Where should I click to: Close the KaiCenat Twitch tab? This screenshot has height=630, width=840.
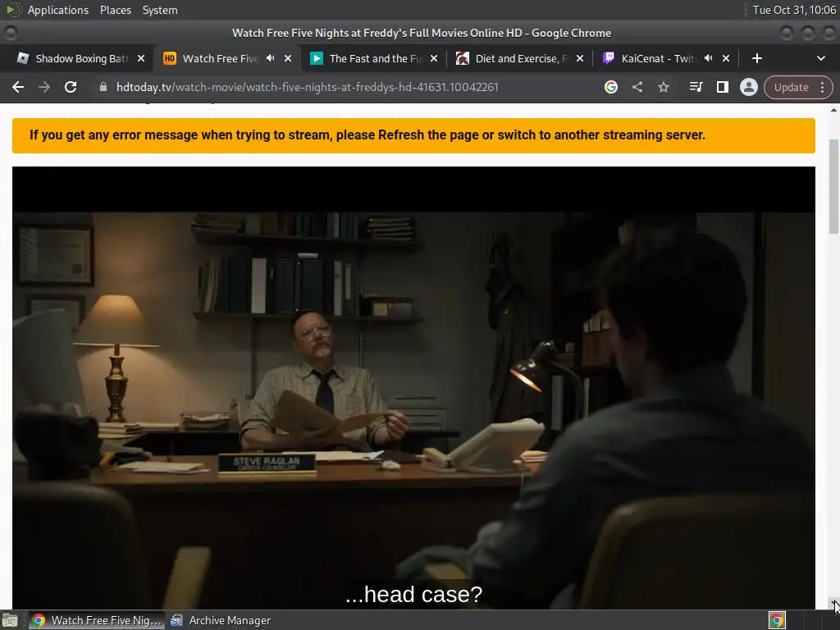click(x=726, y=58)
